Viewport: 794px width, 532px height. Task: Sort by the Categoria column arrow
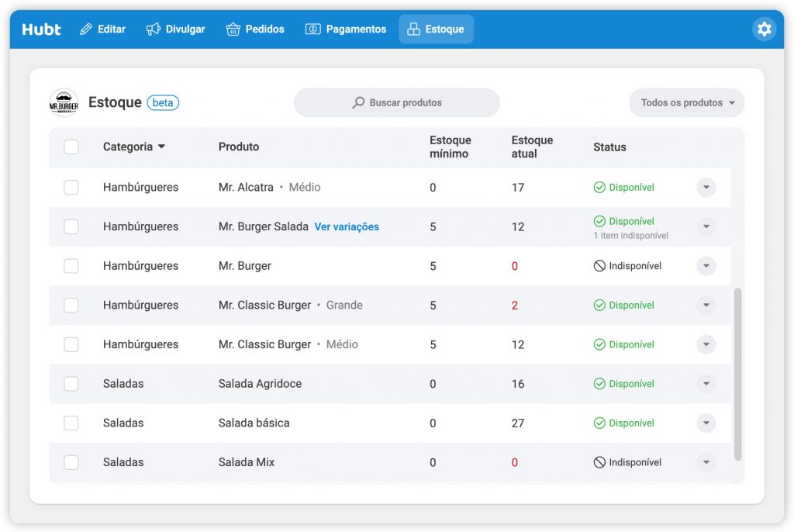(x=161, y=147)
